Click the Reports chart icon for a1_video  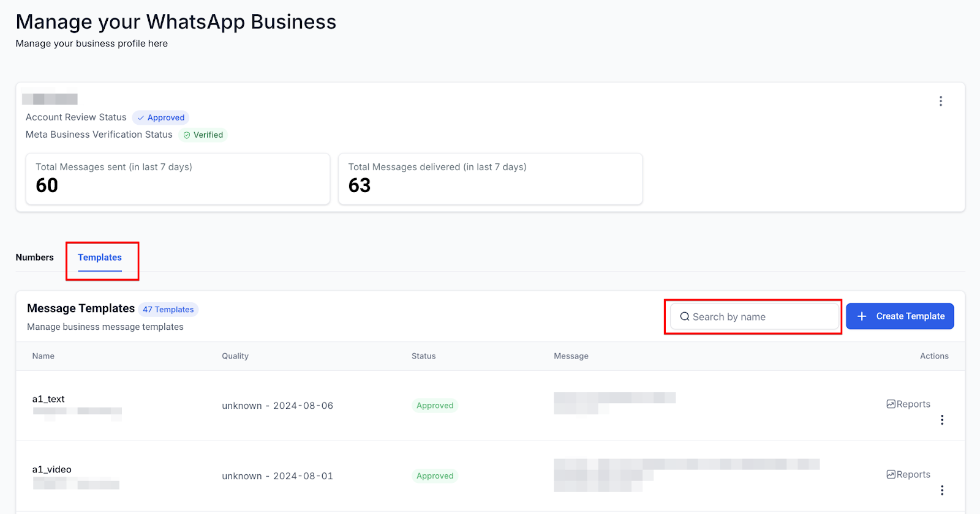(x=891, y=474)
